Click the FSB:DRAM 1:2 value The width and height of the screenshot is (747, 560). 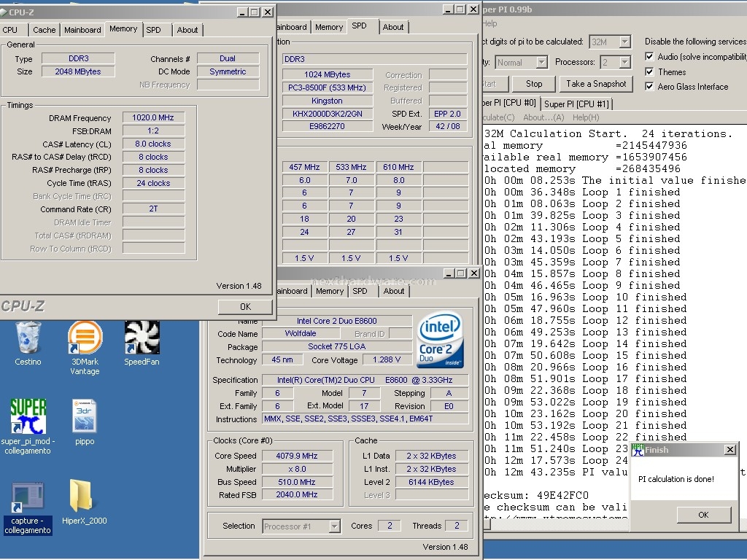[x=153, y=131]
